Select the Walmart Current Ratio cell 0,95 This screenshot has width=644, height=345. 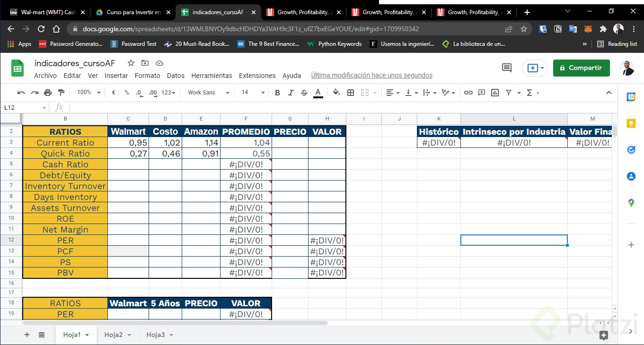pos(128,143)
